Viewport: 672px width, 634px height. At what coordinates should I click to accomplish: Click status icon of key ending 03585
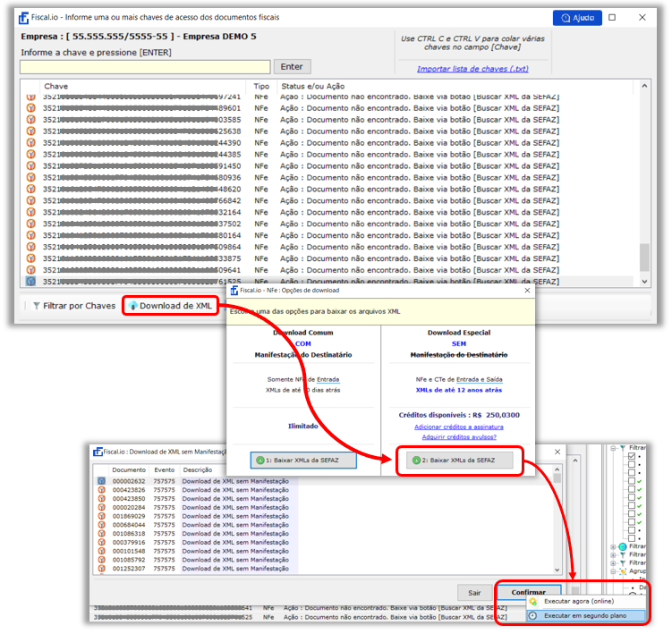click(30, 120)
